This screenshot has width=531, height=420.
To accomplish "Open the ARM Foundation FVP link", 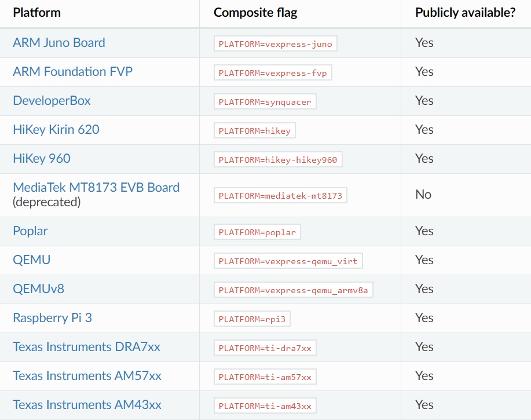I will (x=72, y=72).
